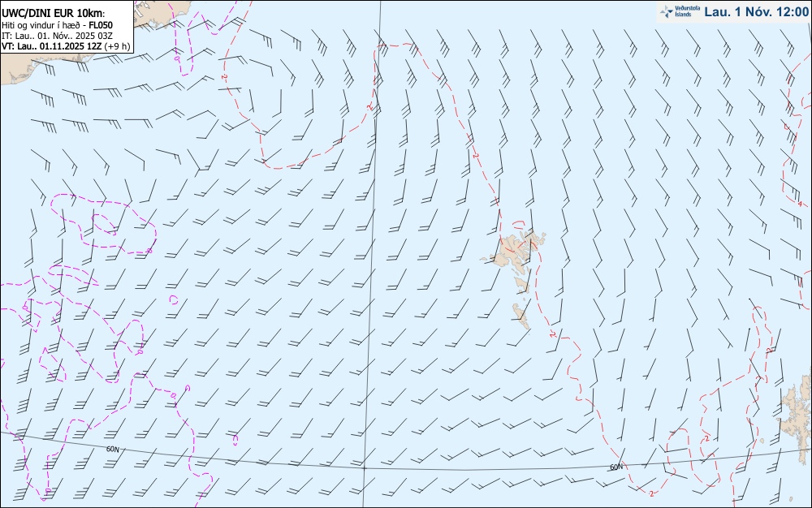Click the "UWC/DINI EUR 10km" title text
The height and width of the screenshot is (508, 812).
coord(54,14)
